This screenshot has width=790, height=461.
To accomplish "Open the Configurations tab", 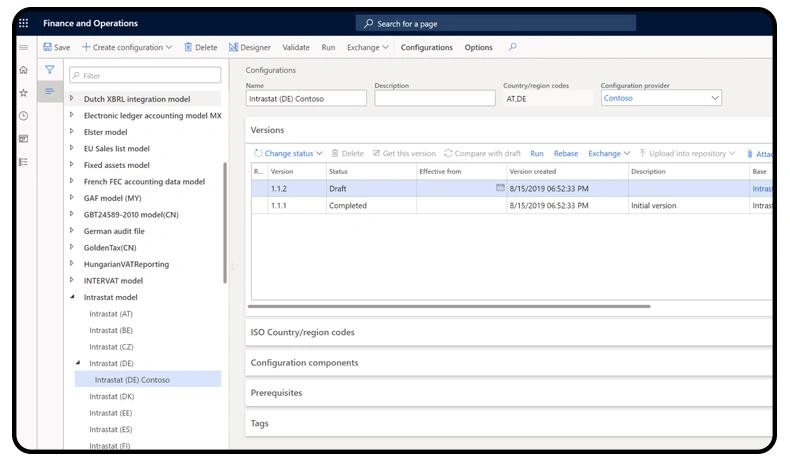I will (426, 47).
